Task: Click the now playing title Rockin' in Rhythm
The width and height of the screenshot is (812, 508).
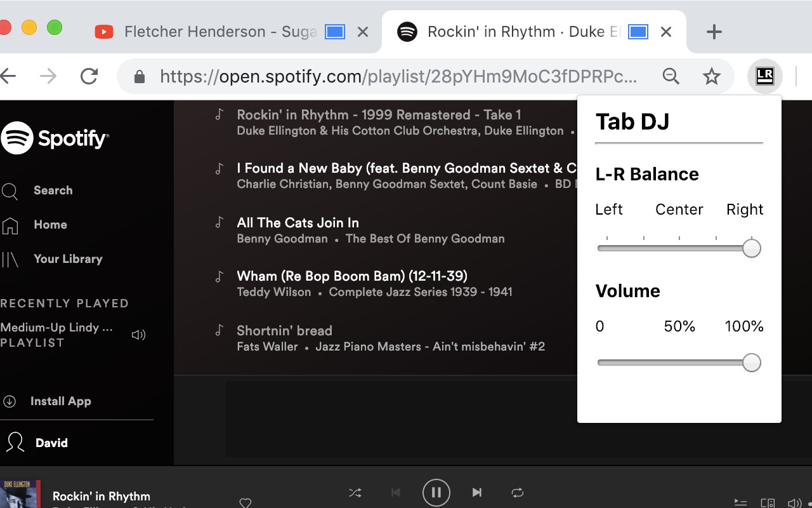Action: (x=101, y=497)
